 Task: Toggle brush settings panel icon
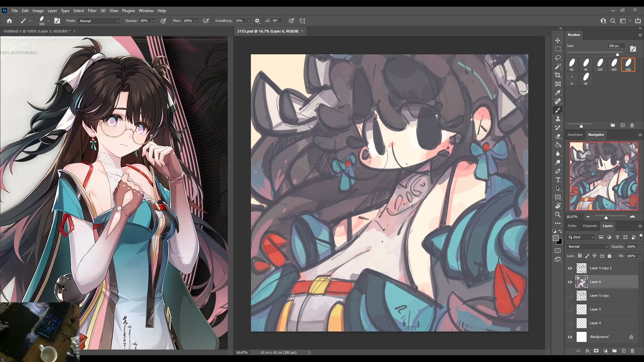point(57,21)
